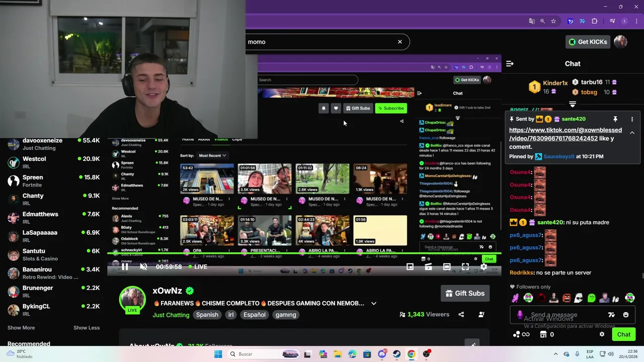This screenshot has width=644, height=362.
Task: Send message with green Chat button
Action: (x=624, y=334)
